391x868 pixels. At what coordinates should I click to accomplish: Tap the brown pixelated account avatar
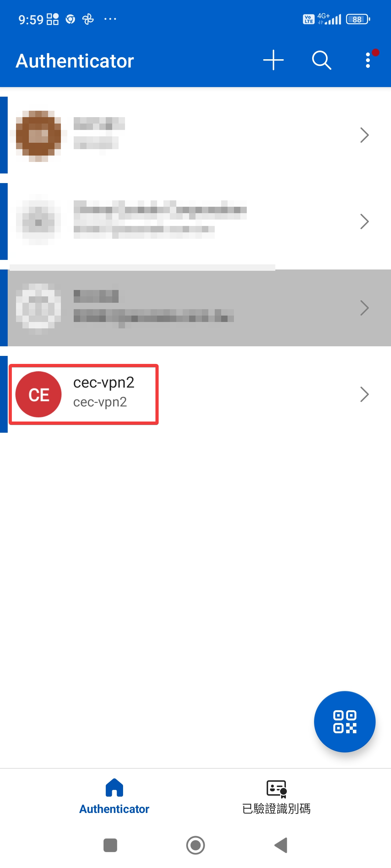(x=38, y=136)
